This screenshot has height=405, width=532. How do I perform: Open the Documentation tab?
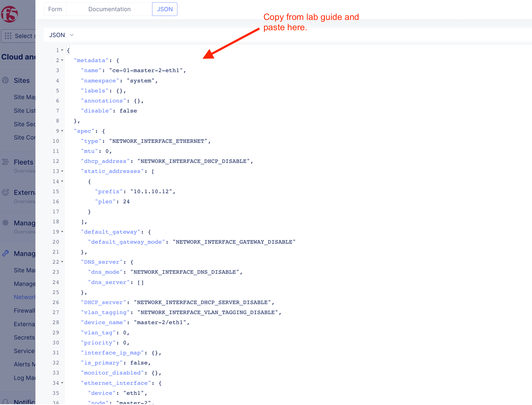click(x=109, y=9)
